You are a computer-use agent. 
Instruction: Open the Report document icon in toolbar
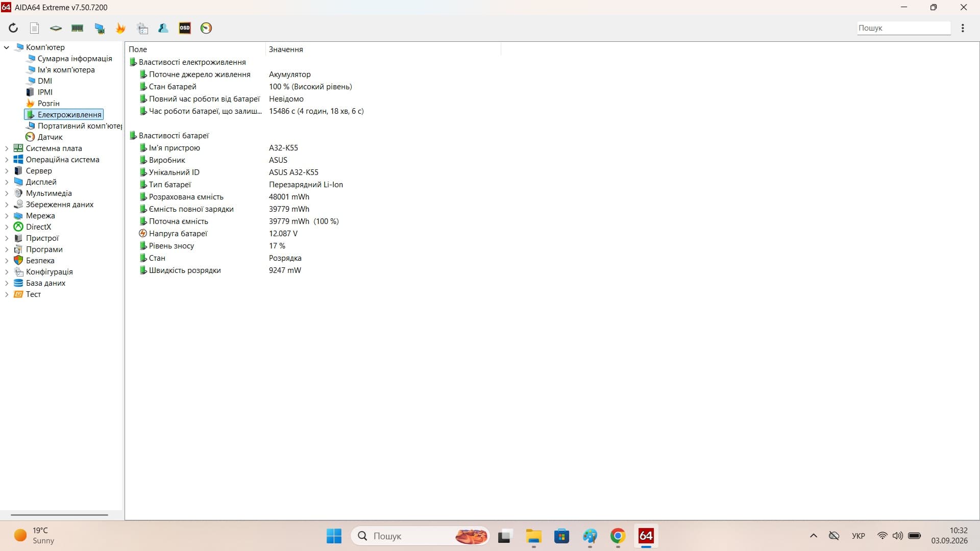(34, 28)
